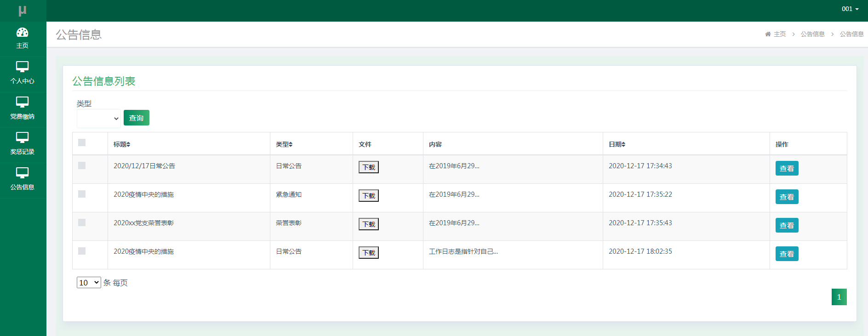Click the home icon in breadcrumb
Viewport: 868px width, 336px height.
coord(768,34)
